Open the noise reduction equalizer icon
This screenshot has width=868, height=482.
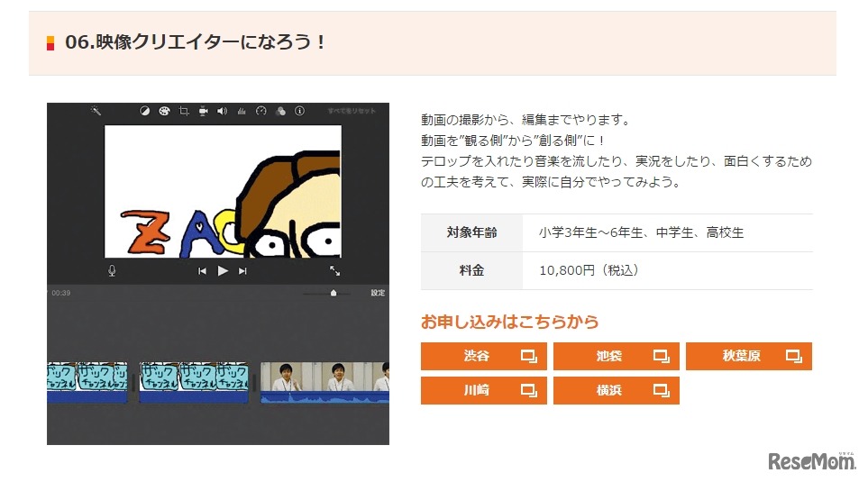[x=242, y=111]
